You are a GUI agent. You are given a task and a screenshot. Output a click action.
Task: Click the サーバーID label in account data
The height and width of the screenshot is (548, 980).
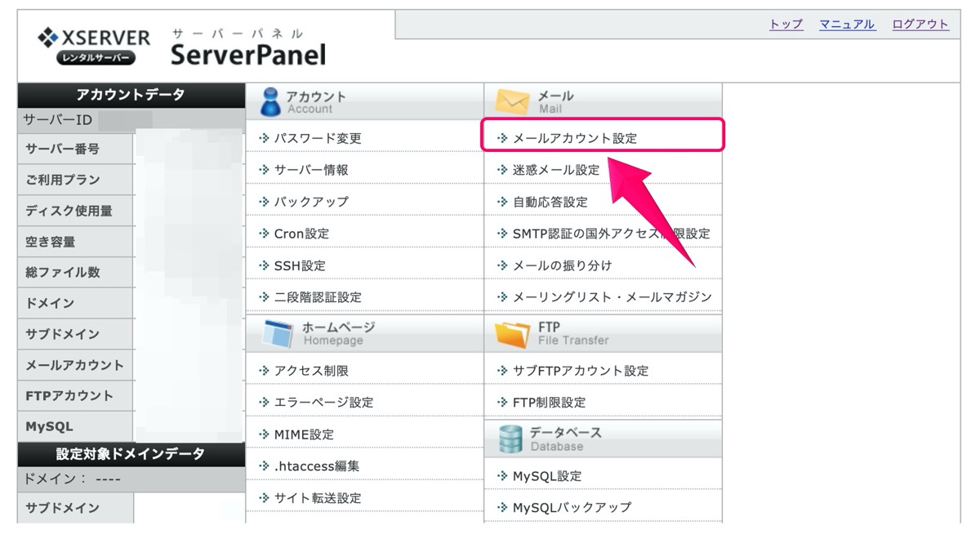[57, 120]
